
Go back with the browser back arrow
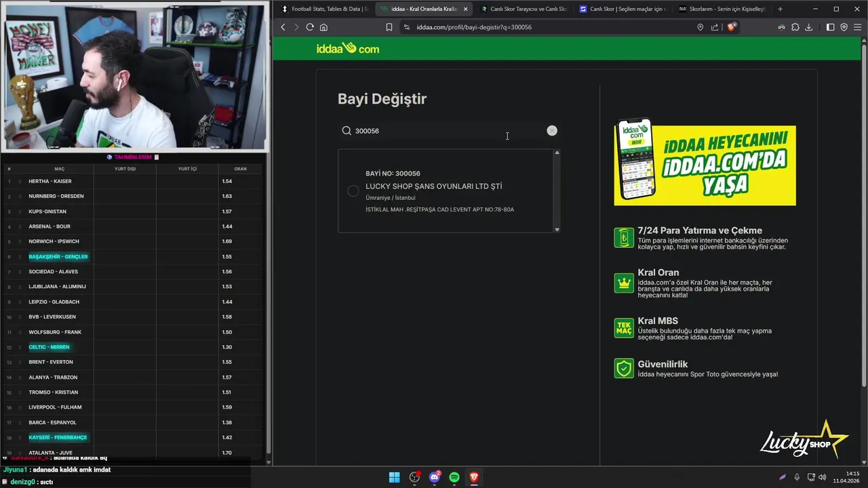click(283, 27)
